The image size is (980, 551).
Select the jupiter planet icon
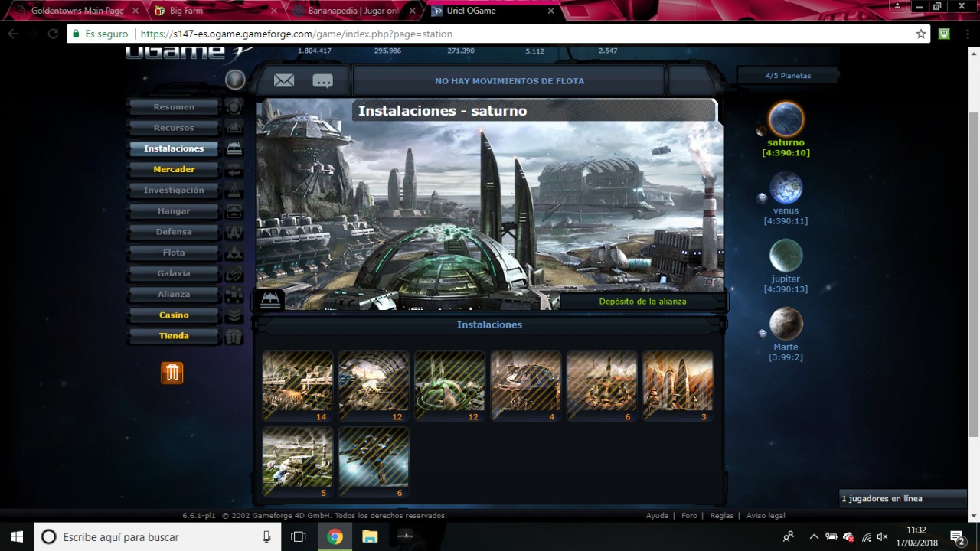pos(786,256)
